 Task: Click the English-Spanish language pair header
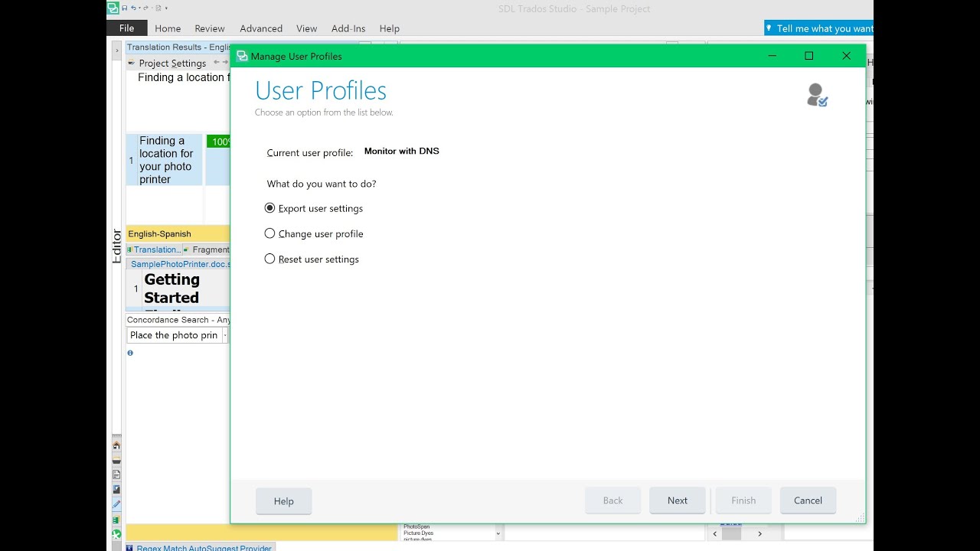pyautogui.click(x=178, y=234)
